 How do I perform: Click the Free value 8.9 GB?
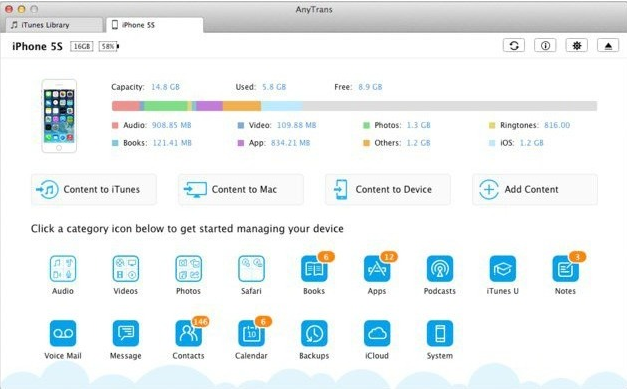[x=370, y=87]
